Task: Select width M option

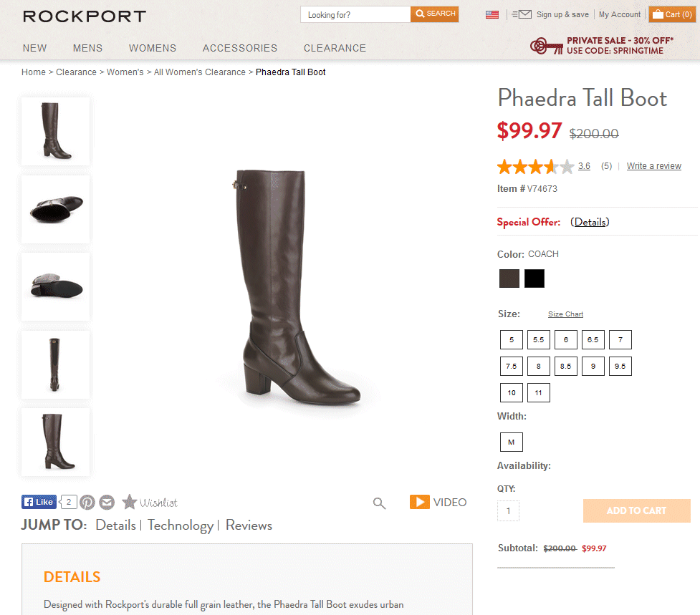Action: coord(512,442)
